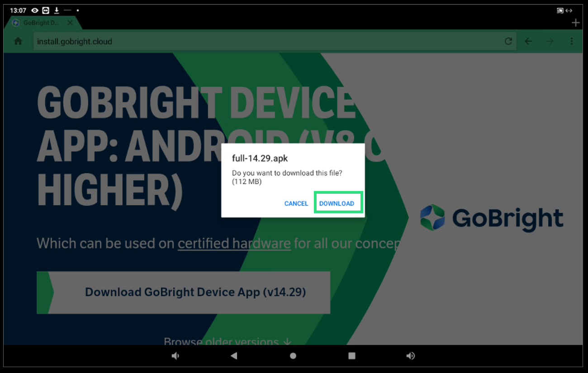
Task: Open the Browse older versions link
Action: pos(228,341)
